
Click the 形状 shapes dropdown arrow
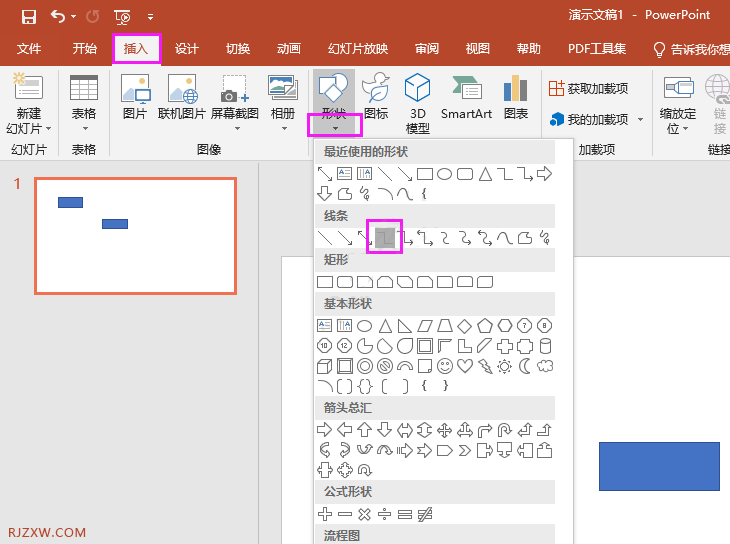[335, 129]
